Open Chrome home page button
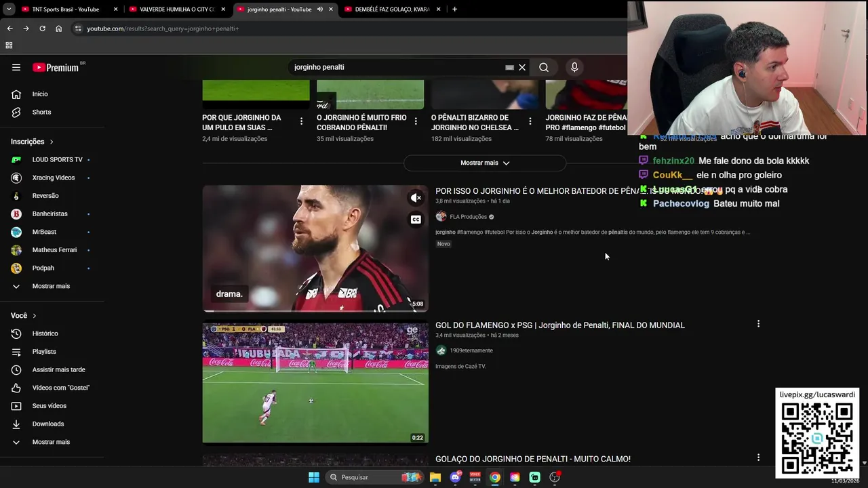The image size is (868, 488). pos(58,28)
